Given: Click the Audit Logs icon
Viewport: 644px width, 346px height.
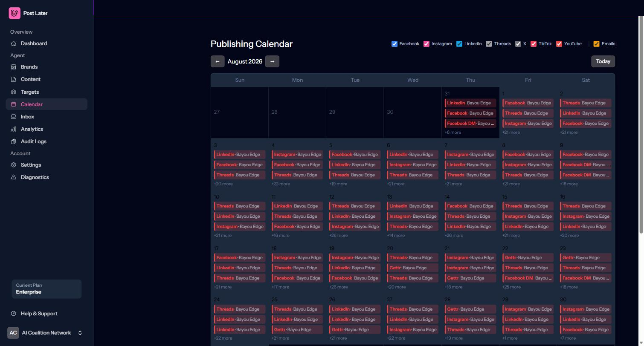Looking at the screenshot, I should 14,141.
